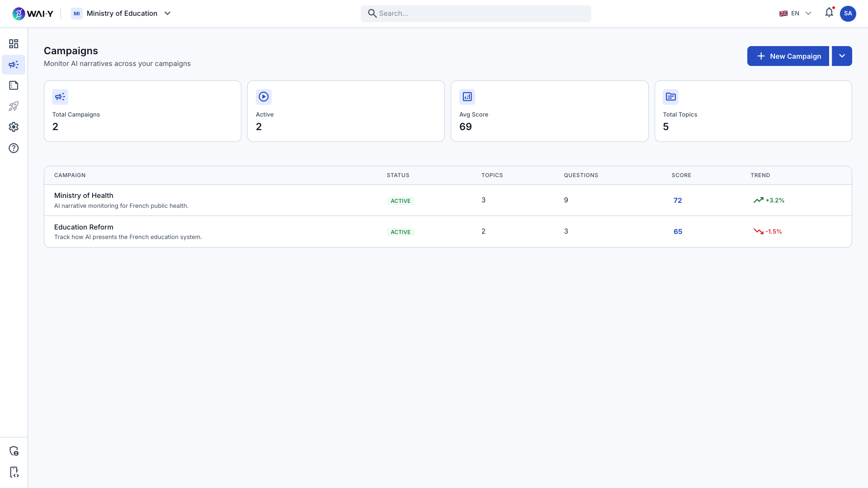Image resolution: width=868 pixels, height=488 pixels.
Task: Click the ACTIVE status badge on Education Reform
Action: pyautogui.click(x=401, y=232)
